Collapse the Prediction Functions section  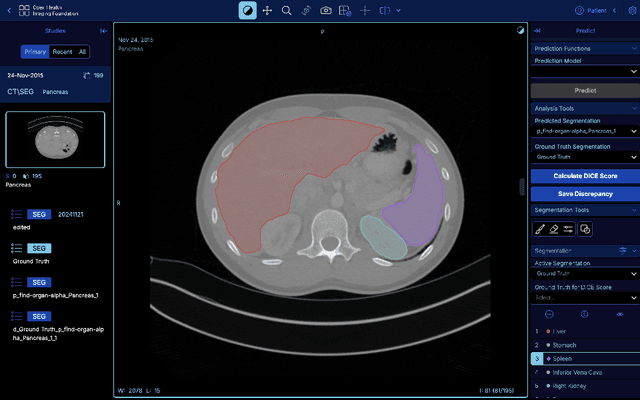(x=634, y=49)
